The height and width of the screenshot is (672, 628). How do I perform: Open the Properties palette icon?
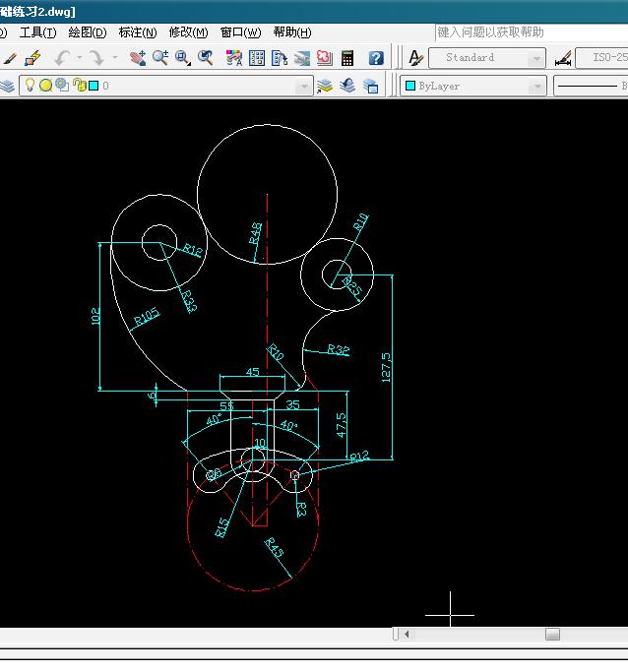pyautogui.click(x=234, y=58)
